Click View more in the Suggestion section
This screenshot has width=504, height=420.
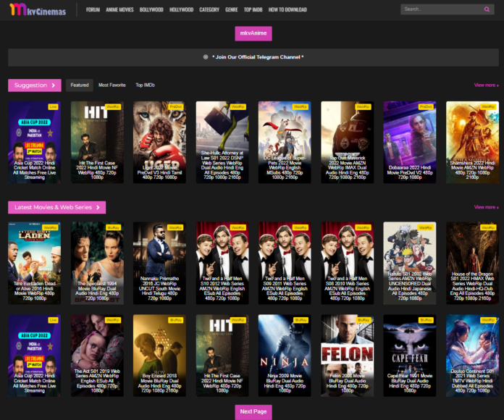click(487, 85)
